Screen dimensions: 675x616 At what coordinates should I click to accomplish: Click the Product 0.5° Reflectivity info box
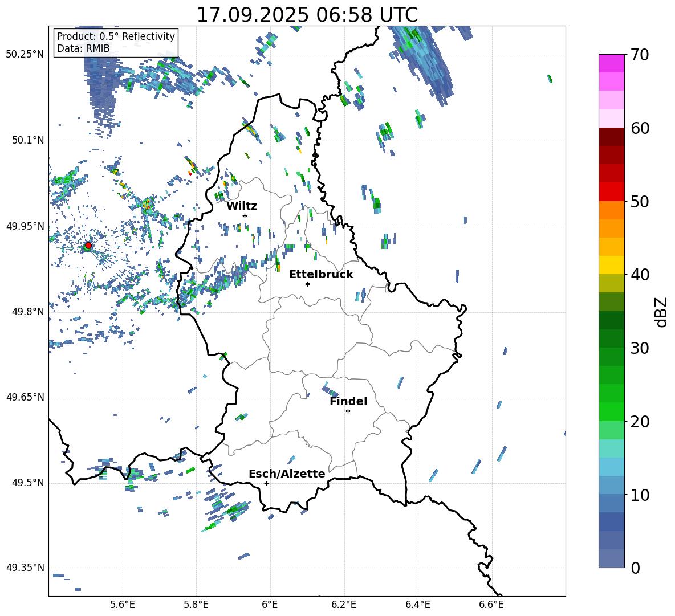click(116, 43)
